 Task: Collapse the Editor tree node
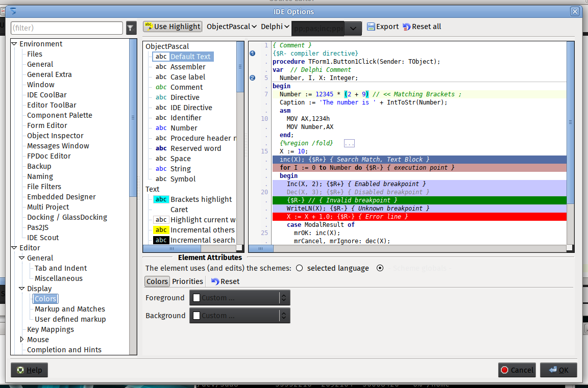coord(14,248)
